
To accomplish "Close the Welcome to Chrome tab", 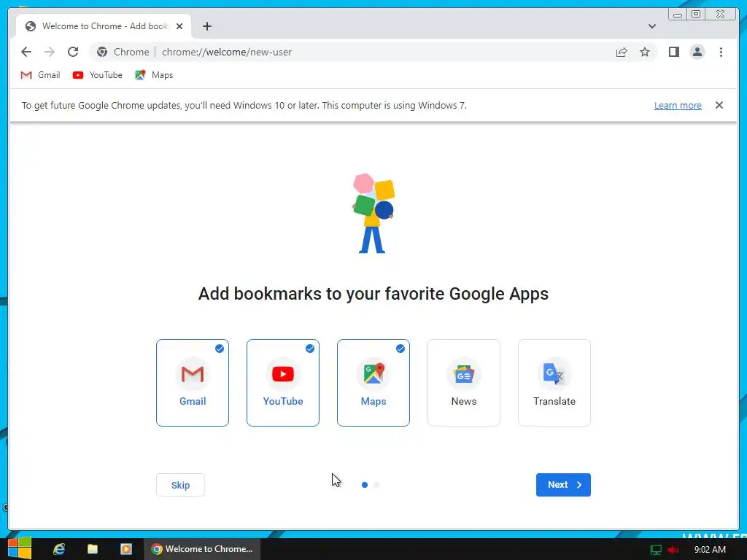I will click(179, 26).
